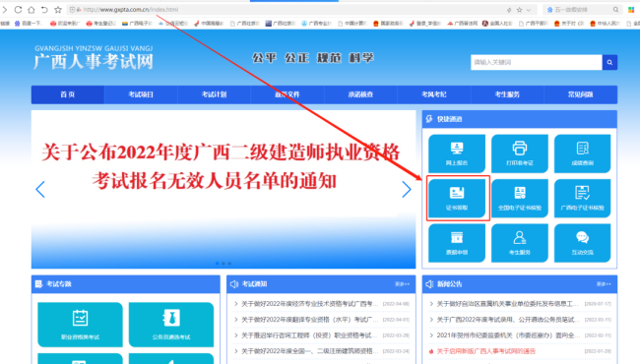
Task: Open 成绩查询 score query shortcut
Action: coord(583,153)
